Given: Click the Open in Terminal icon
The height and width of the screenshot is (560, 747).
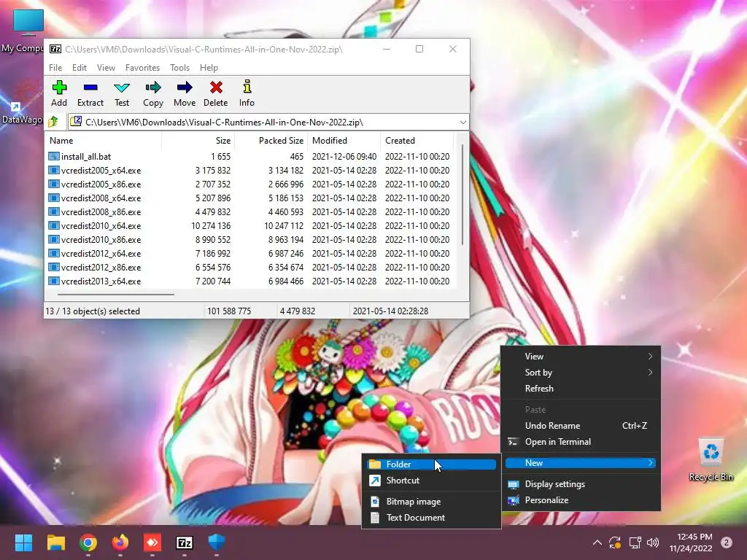Looking at the screenshot, I should pyautogui.click(x=513, y=442).
